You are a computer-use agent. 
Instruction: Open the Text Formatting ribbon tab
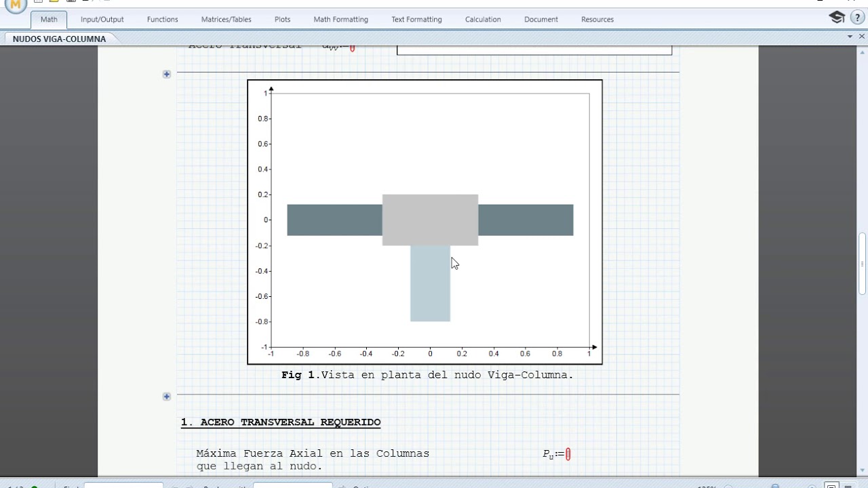(x=416, y=20)
